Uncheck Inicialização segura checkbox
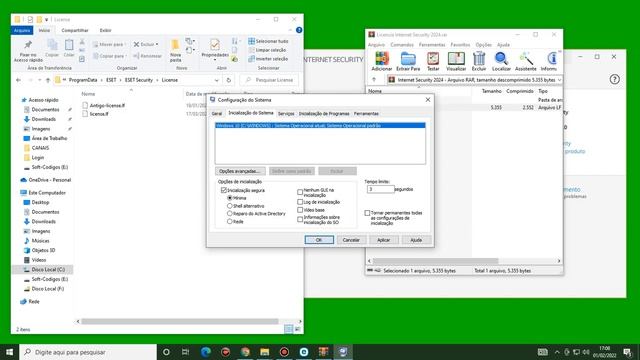This screenshot has height=360, width=640. pyautogui.click(x=224, y=190)
